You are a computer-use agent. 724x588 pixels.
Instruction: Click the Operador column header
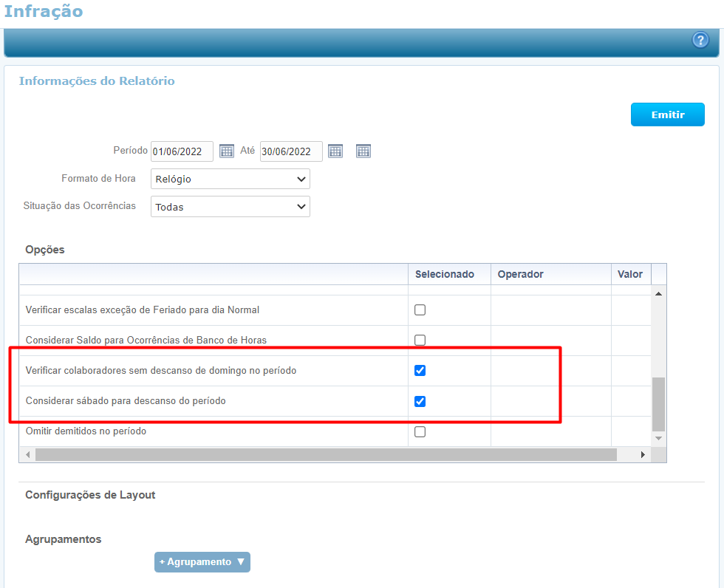pos(520,274)
